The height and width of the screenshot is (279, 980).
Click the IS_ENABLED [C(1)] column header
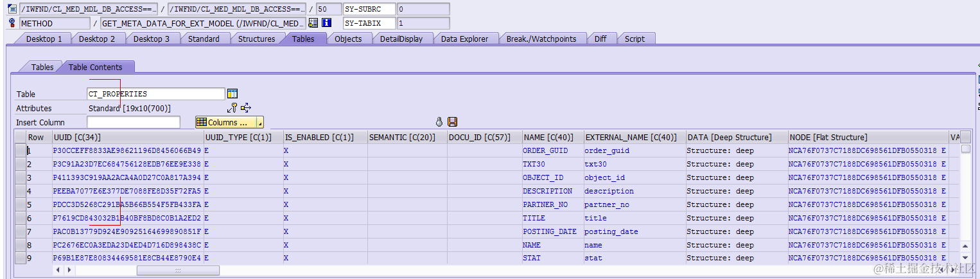325,137
